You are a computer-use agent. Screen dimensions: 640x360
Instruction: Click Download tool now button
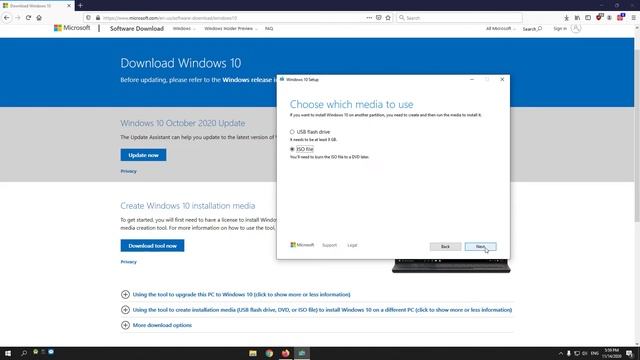(x=152, y=246)
